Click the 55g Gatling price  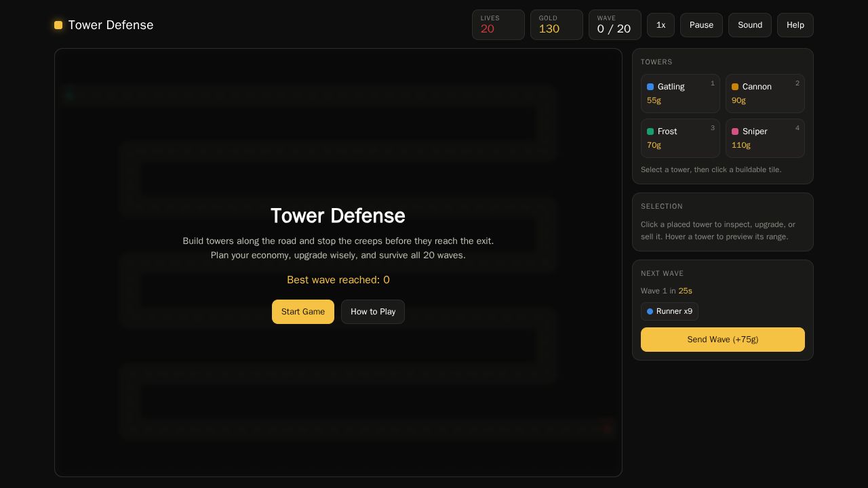click(x=654, y=100)
